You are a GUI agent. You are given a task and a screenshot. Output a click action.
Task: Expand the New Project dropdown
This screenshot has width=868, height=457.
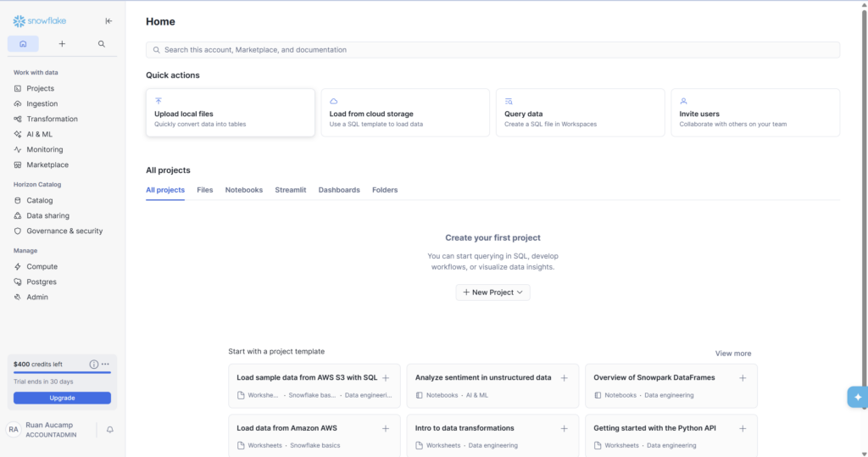492,292
